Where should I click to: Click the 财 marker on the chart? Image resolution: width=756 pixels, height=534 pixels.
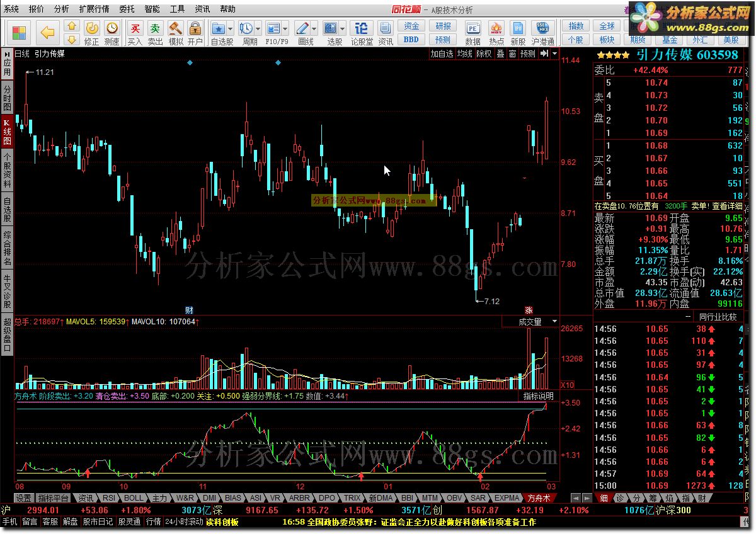pyautogui.click(x=188, y=310)
